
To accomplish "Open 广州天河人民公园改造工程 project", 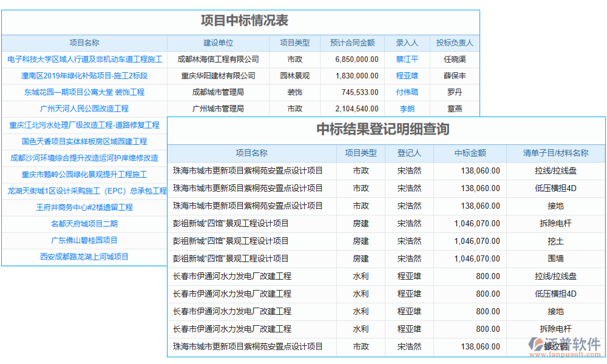I will tap(84, 109).
